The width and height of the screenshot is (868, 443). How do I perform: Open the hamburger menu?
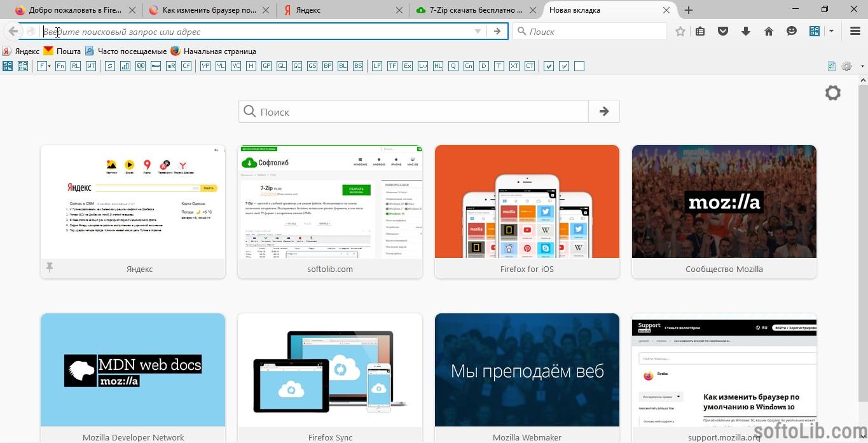coord(855,31)
